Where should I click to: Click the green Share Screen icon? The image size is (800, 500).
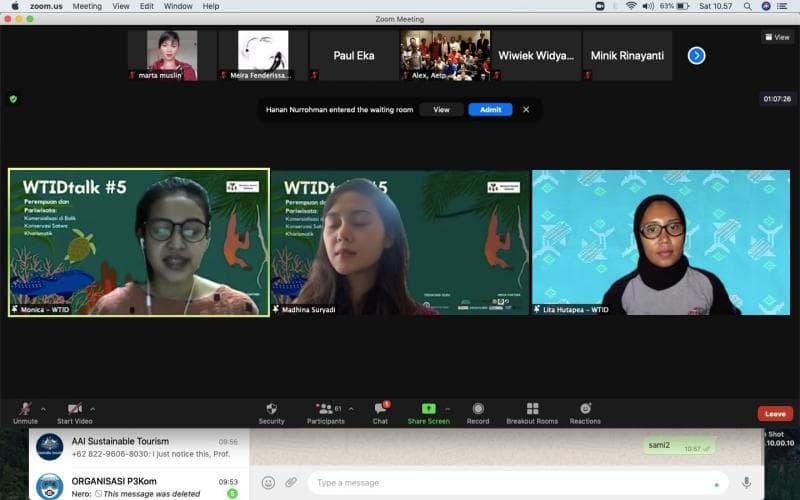(428, 409)
